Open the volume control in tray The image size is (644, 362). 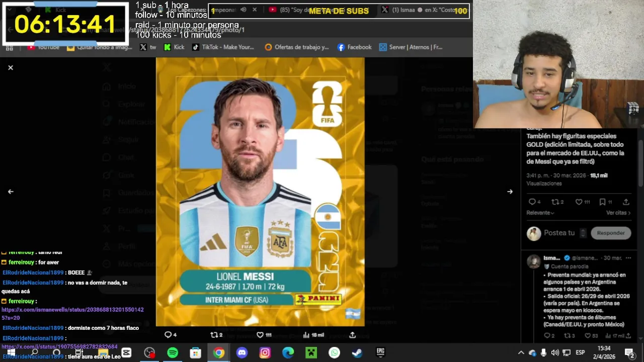[x=555, y=353]
